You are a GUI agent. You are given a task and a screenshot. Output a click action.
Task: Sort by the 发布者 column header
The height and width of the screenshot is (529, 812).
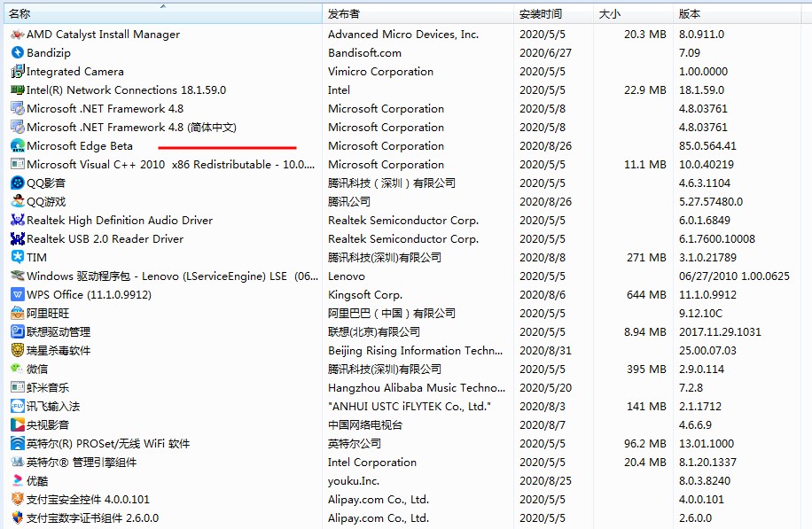[x=418, y=14]
